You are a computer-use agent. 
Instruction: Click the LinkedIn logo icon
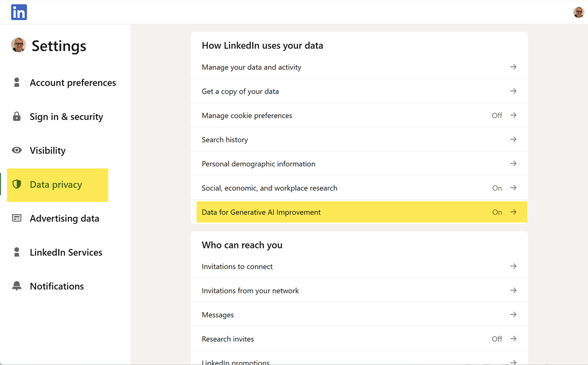[19, 12]
